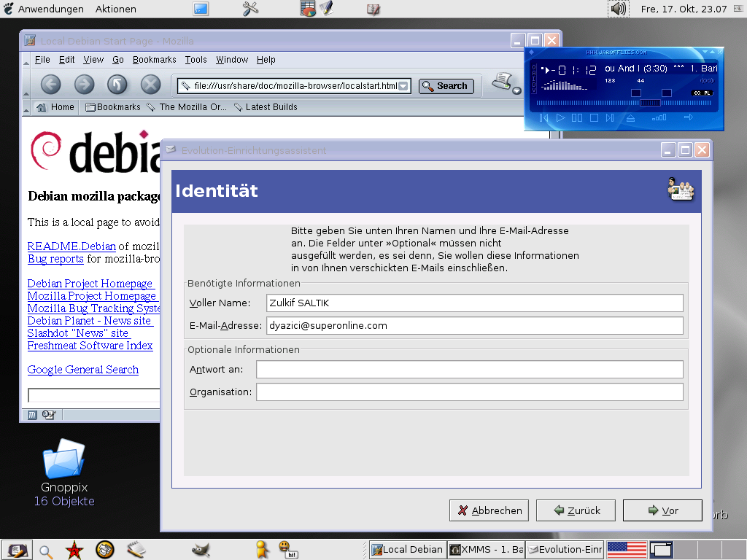Focus the Organisation input field
This screenshot has height=560, width=747.
[469, 392]
